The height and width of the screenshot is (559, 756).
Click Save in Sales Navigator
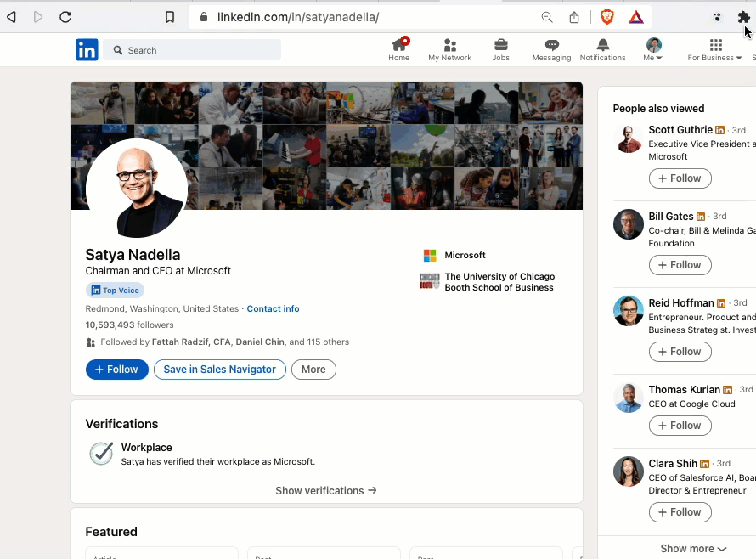coord(220,370)
